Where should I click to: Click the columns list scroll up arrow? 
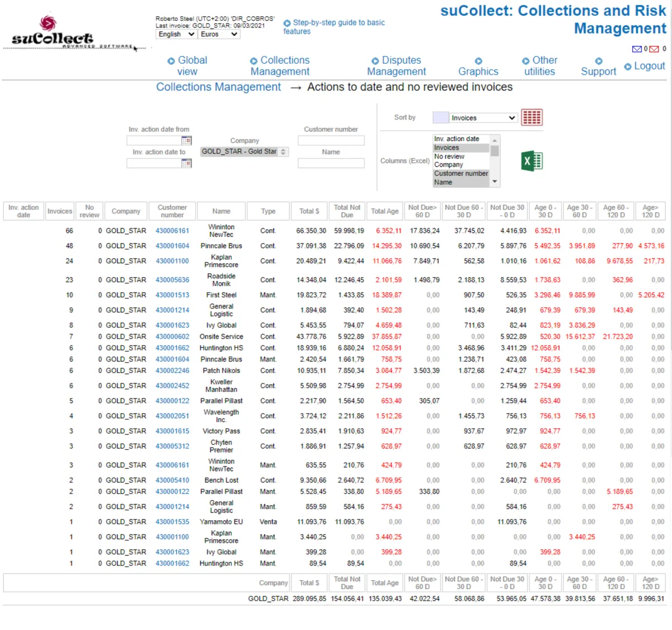click(494, 139)
